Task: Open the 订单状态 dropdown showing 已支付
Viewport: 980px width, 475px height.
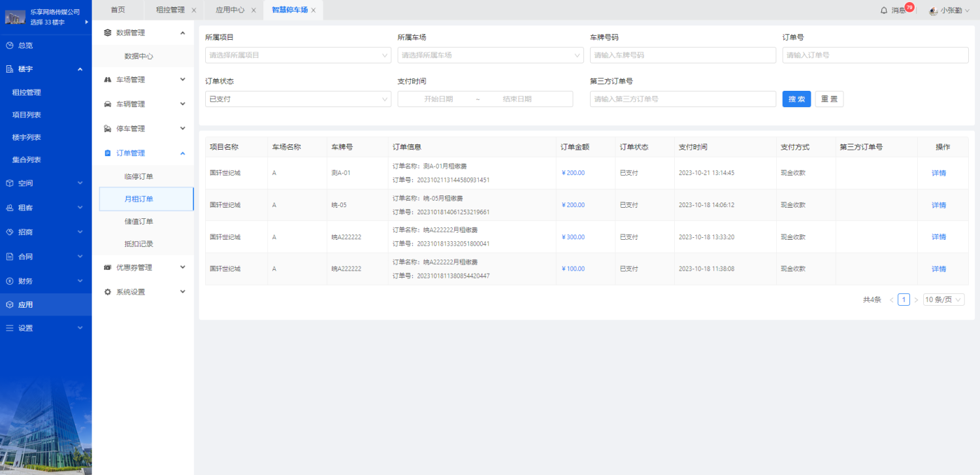Action: [x=298, y=99]
